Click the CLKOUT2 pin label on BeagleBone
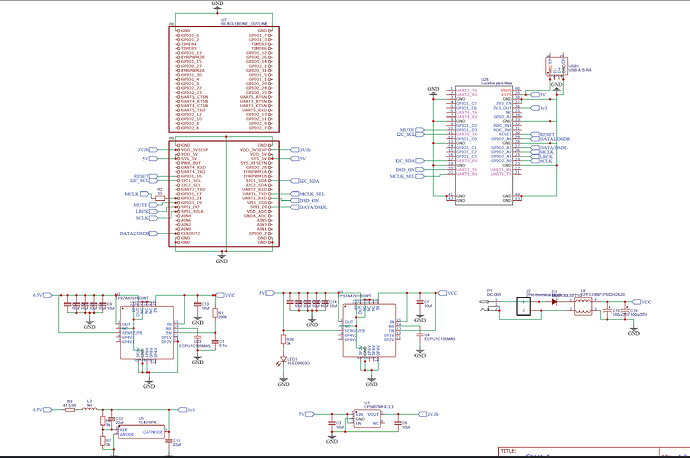Image resolution: width=690 pixels, height=458 pixels. pos(191,234)
